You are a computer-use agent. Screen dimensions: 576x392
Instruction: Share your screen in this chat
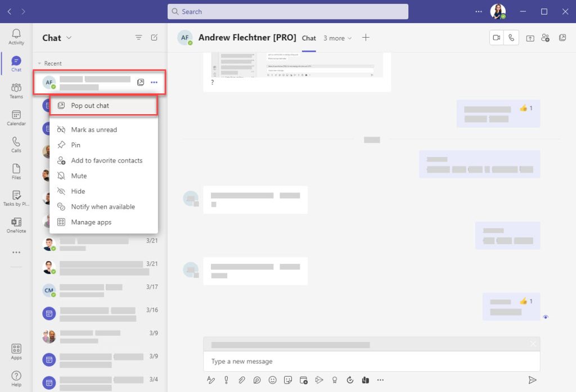pos(530,38)
